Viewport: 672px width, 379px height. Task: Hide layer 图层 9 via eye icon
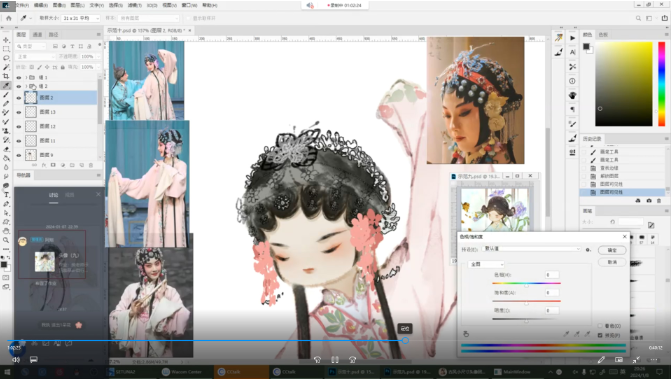coord(18,155)
